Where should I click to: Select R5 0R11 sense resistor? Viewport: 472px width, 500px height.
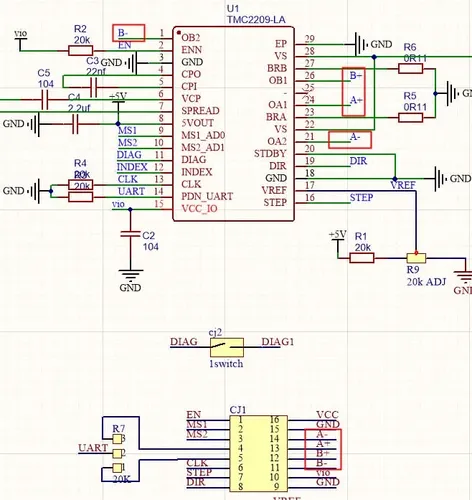(x=411, y=118)
